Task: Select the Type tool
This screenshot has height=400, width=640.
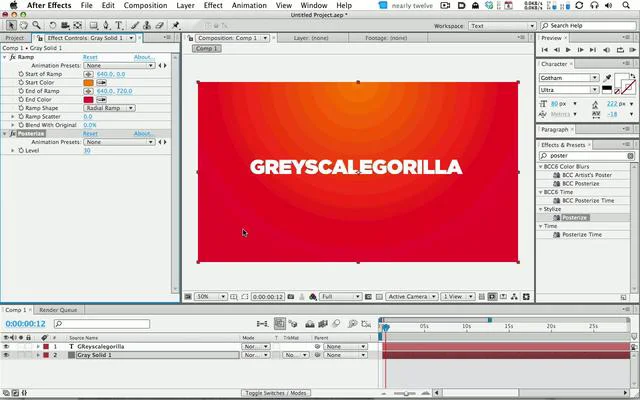Action: [x=119, y=25]
